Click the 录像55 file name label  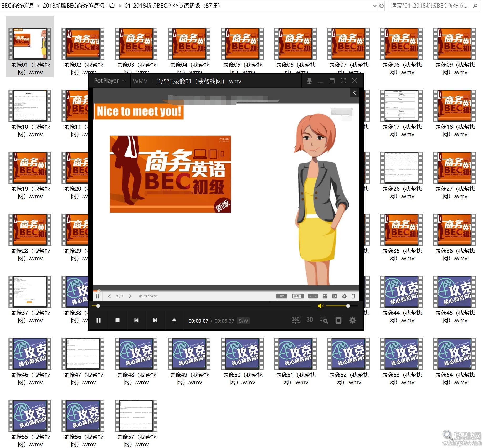pos(30,441)
